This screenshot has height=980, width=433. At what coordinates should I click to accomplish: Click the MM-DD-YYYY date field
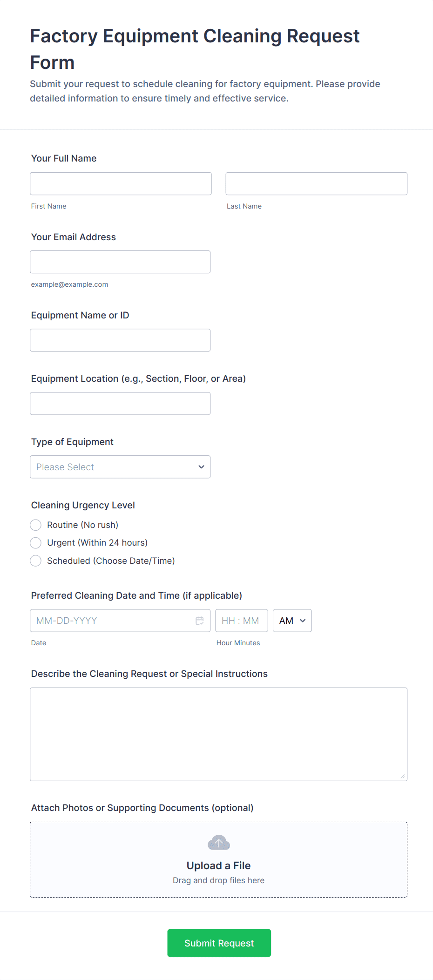coord(112,621)
